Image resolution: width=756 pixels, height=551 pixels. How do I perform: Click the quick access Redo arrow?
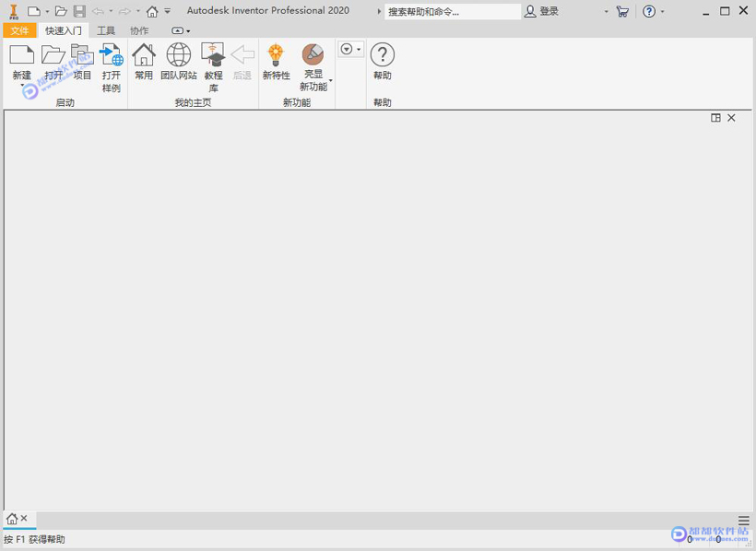pyautogui.click(x=124, y=11)
